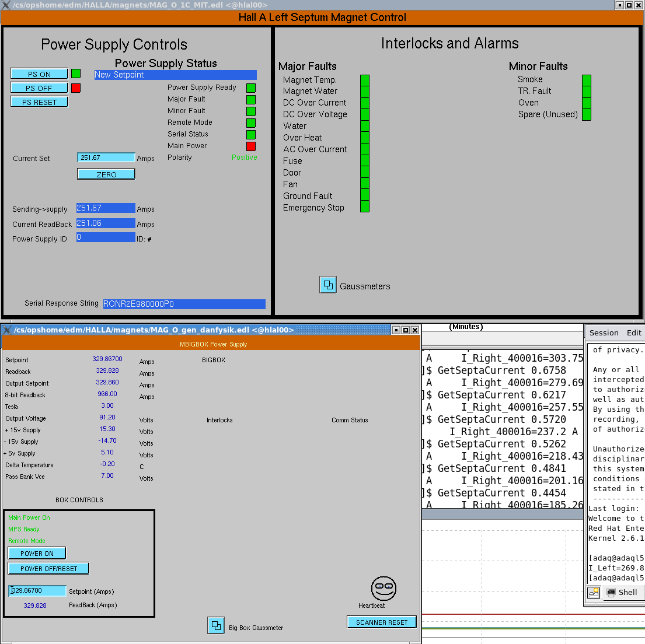Click the ZERO current button
This screenshot has height=644, width=645.
(x=106, y=174)
